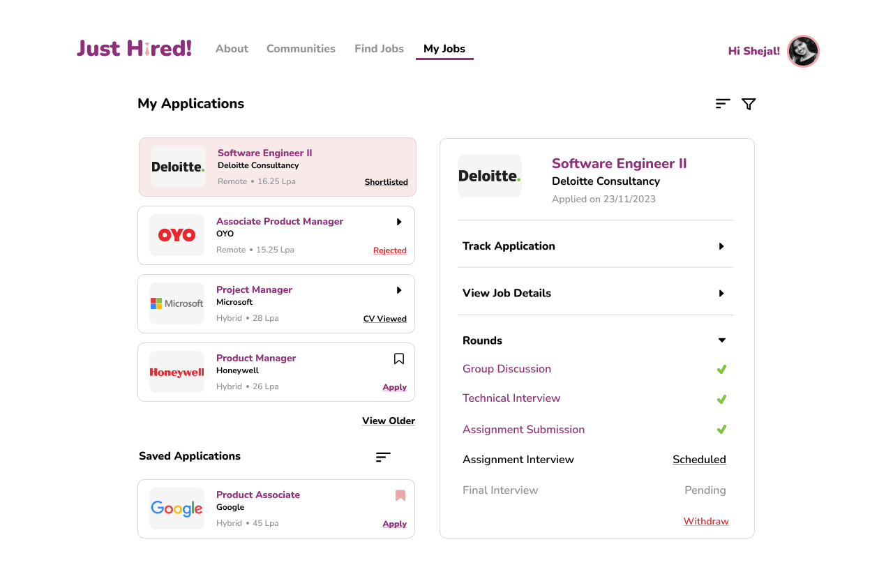Image resolution: width=893 pixels, height=588 pixels.
Task: Click the Final Interview round label
Action: 500,490
